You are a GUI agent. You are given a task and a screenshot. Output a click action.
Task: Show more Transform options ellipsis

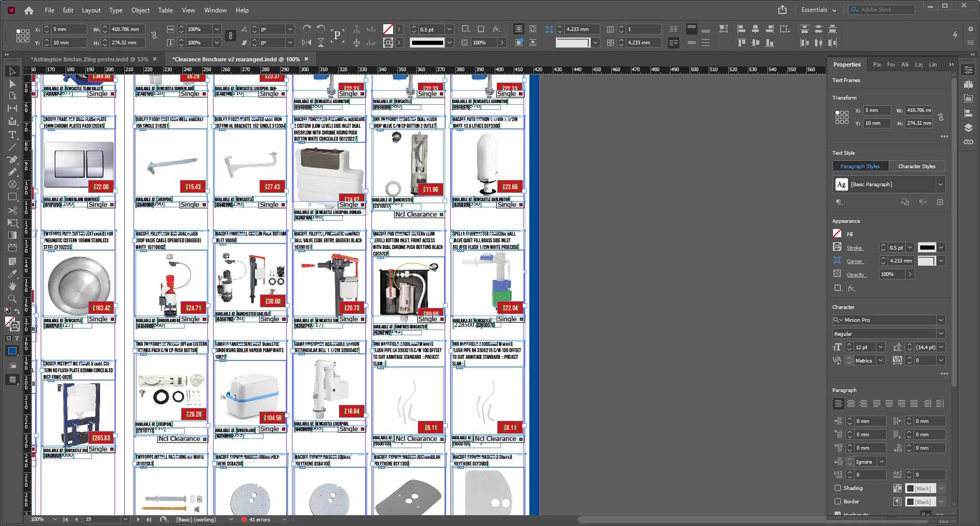coord(944,137)
